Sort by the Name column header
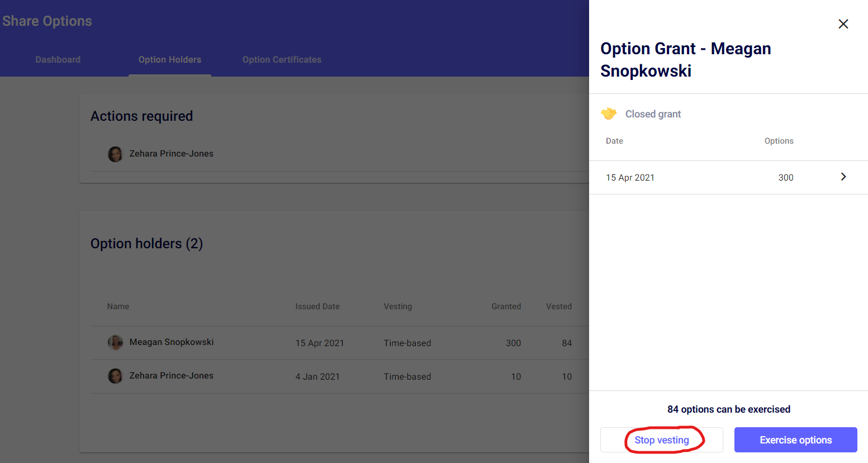 click(x=118, y=306)
